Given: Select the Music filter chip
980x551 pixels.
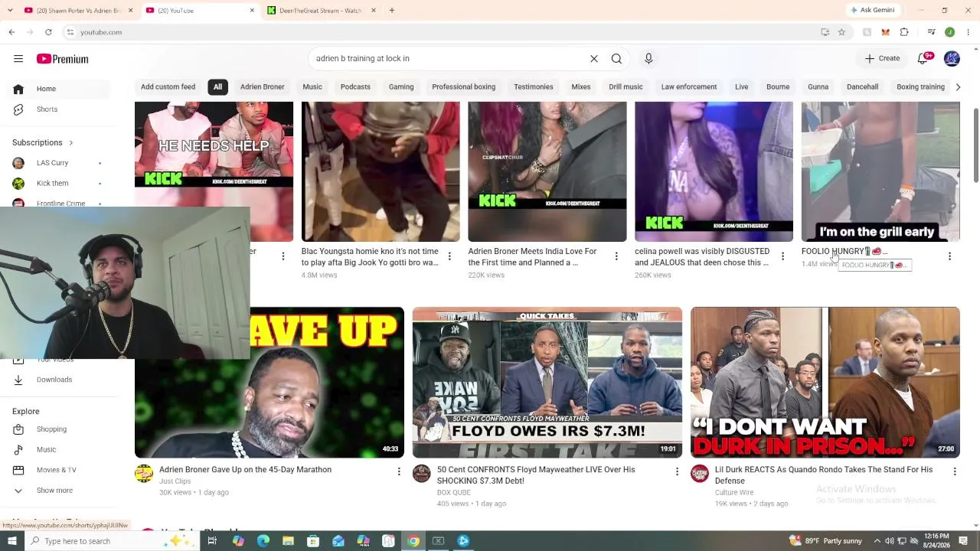Looking at the screenshot, I should tap(312, 87).
